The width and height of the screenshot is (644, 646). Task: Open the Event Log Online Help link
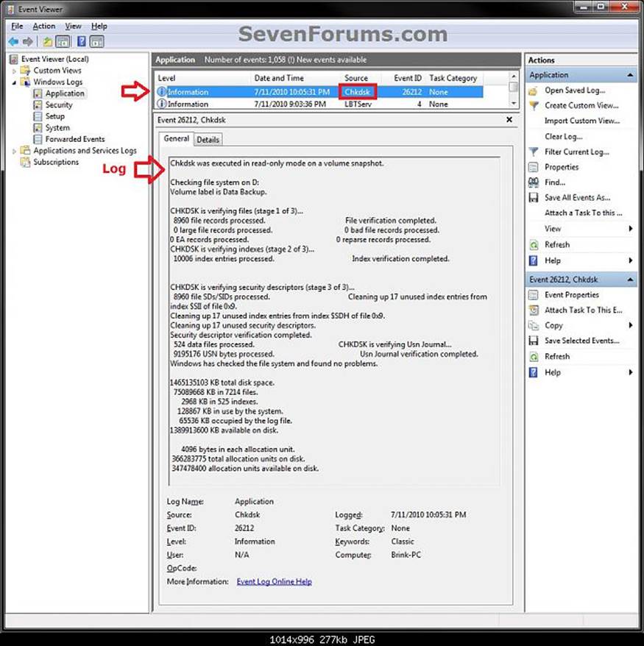coord(274,581)
